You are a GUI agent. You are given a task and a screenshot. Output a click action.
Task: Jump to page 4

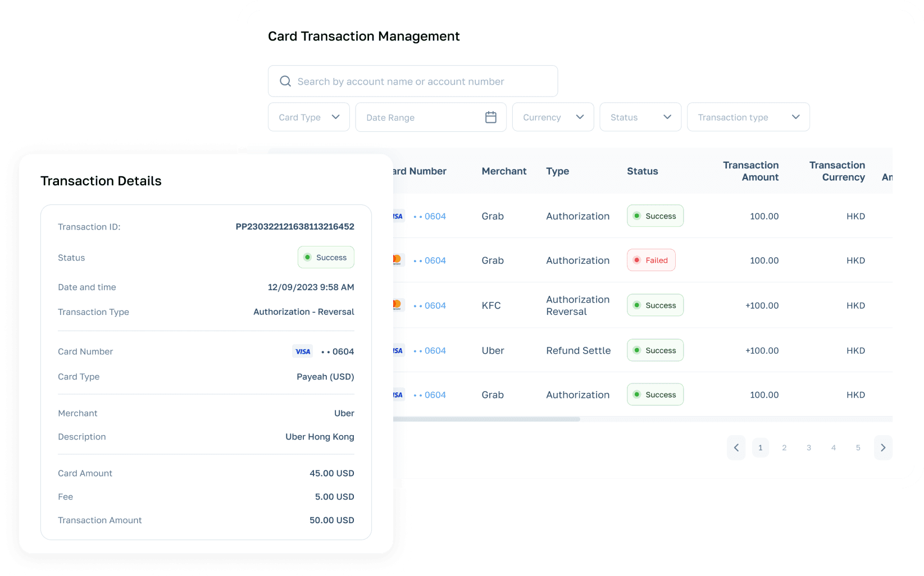point(834,447)
